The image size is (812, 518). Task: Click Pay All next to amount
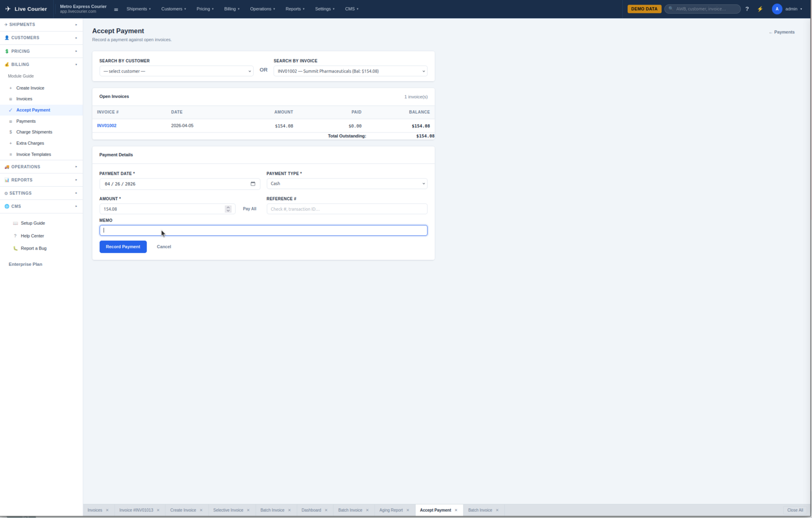(x=249, y=209)
